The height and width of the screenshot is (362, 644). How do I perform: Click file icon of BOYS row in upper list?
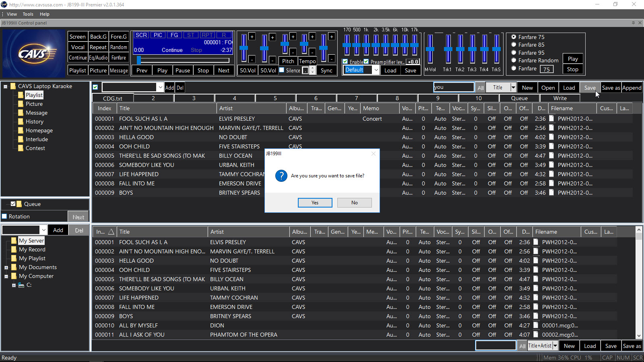(x=551, y=193)
